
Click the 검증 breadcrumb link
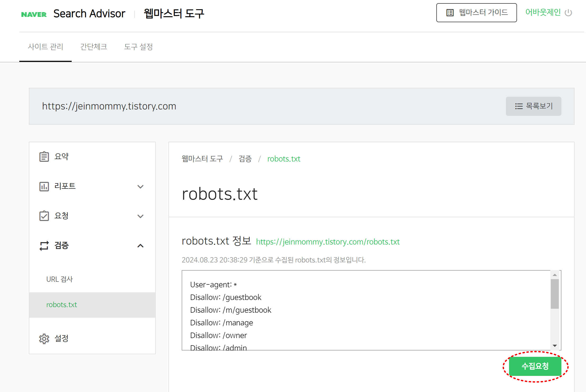(x=245, y=159)
